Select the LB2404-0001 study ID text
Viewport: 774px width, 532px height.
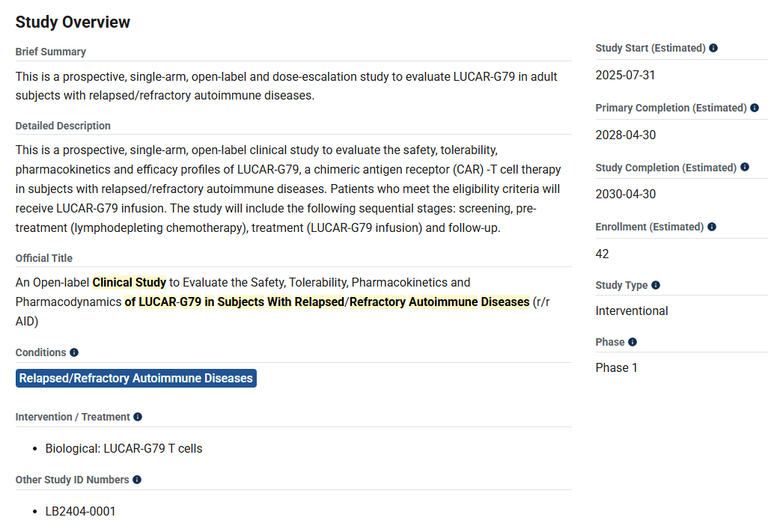tap(81, 512)
